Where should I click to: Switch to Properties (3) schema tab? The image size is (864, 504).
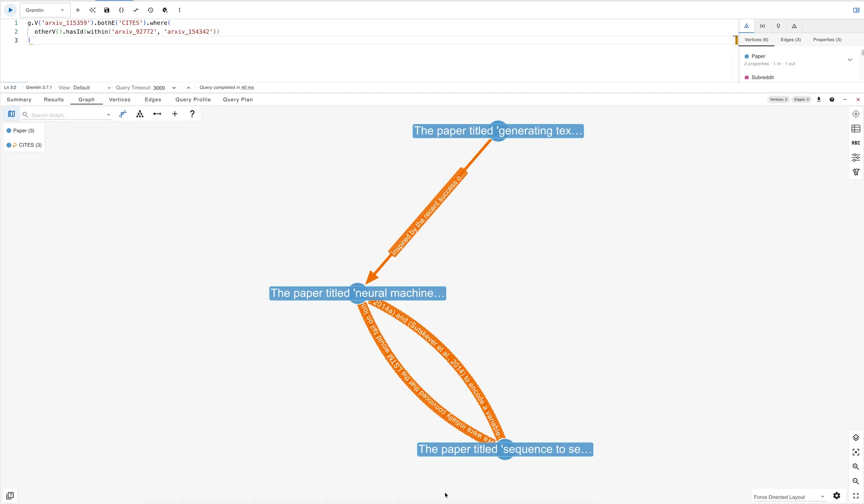coord(827,40)
